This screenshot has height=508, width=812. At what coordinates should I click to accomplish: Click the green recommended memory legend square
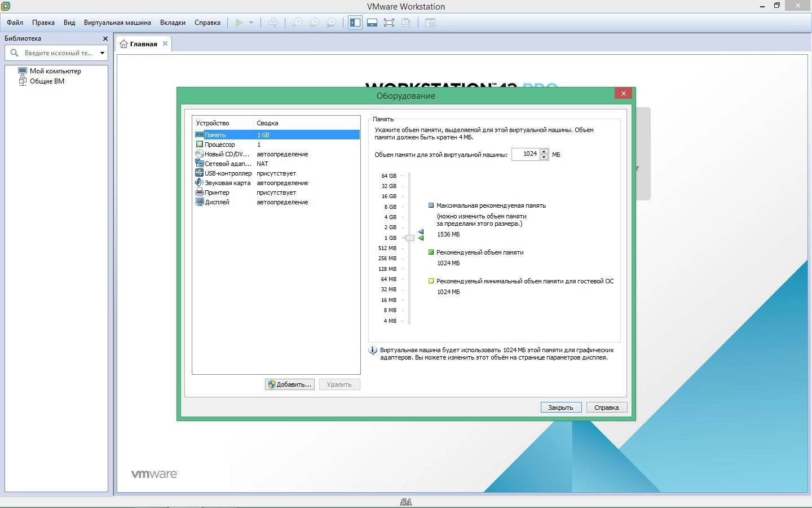click(x=431, y=252)
